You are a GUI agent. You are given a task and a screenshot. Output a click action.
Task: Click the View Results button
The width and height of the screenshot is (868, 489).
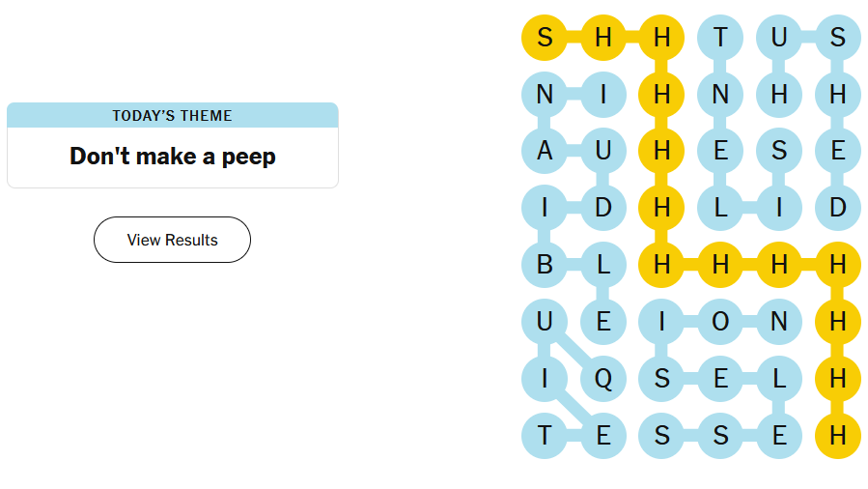(172, 240)
